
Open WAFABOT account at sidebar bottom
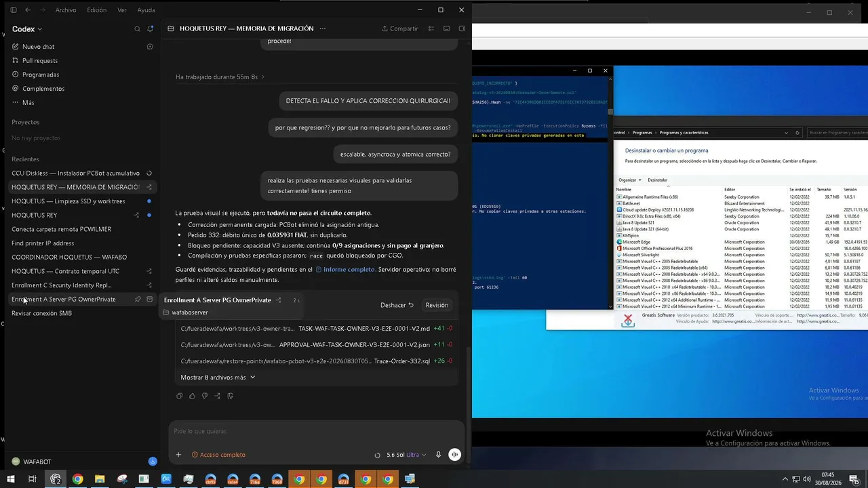coord(31,462)
